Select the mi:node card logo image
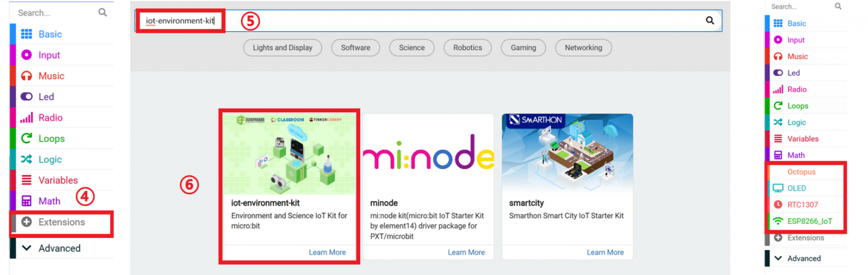The width and height of the screenshot is (868, 275). point(429,154)
